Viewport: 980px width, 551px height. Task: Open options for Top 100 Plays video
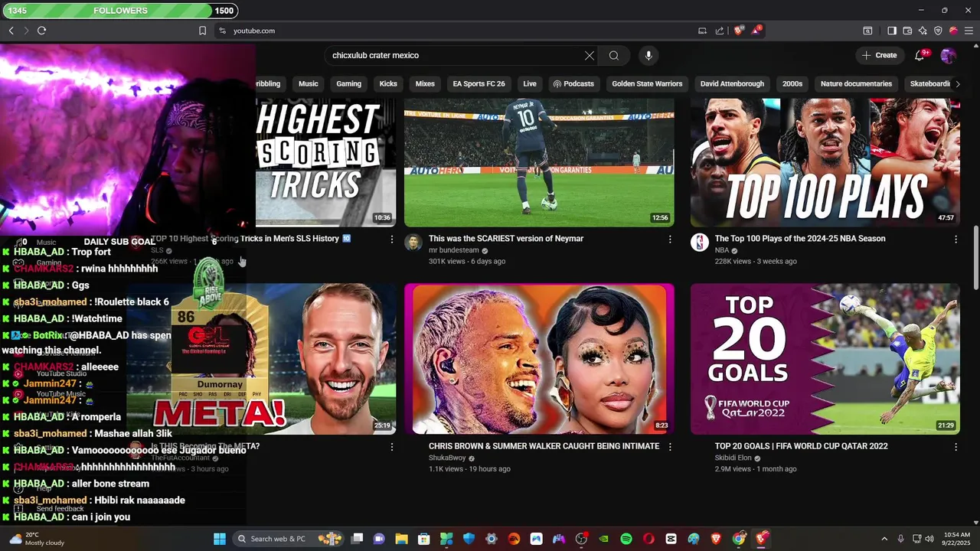(955, 240)
